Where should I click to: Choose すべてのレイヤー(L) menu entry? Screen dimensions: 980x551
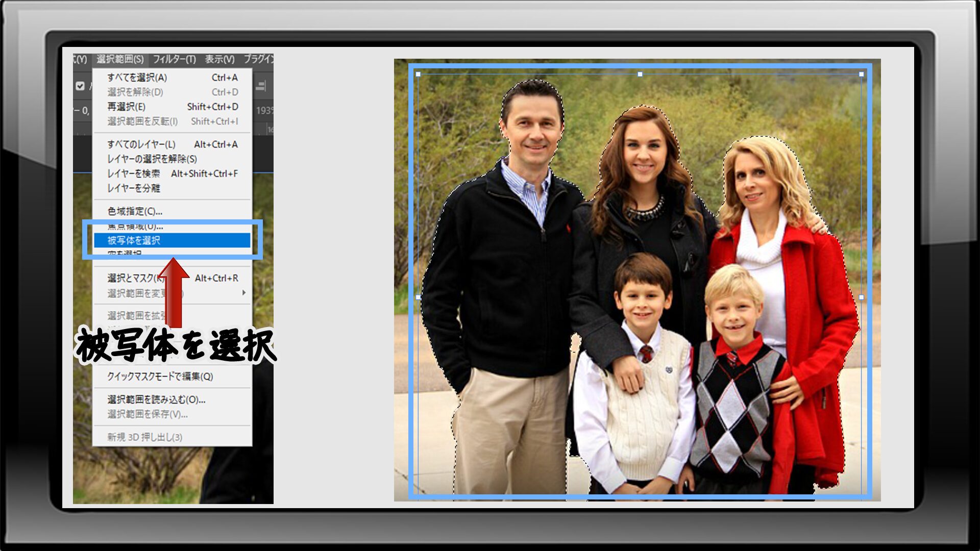[x=173, y=144]
